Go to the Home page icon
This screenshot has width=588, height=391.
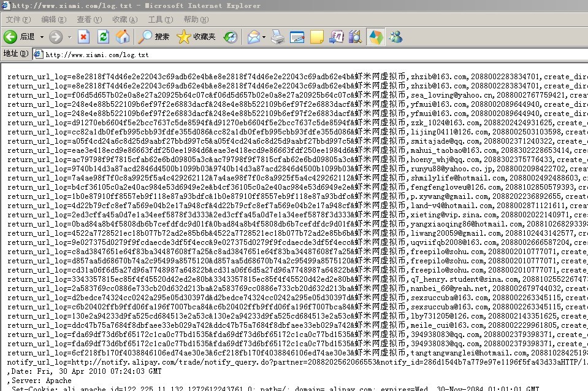(x=122, y=37)
